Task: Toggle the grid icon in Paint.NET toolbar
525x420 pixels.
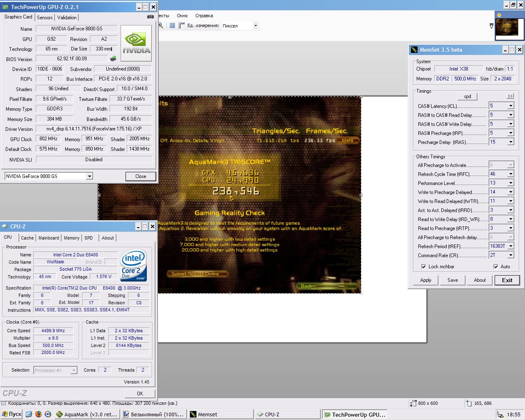Action: 172,25
